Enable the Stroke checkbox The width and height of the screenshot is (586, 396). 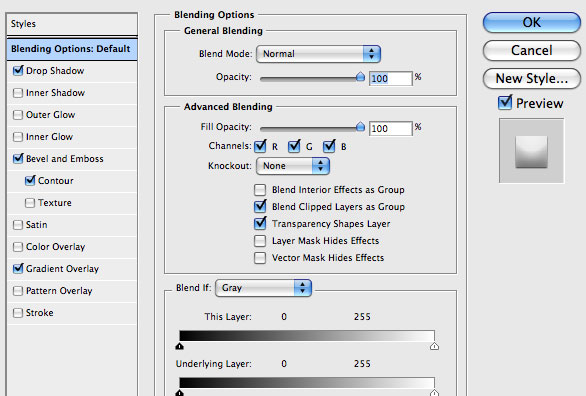point(18,313)
